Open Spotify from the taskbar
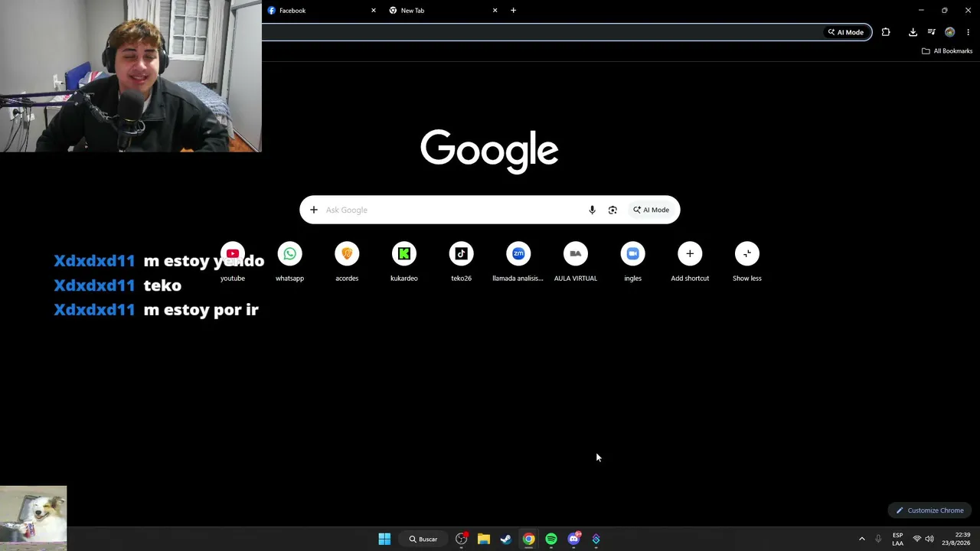 (551, 539)
